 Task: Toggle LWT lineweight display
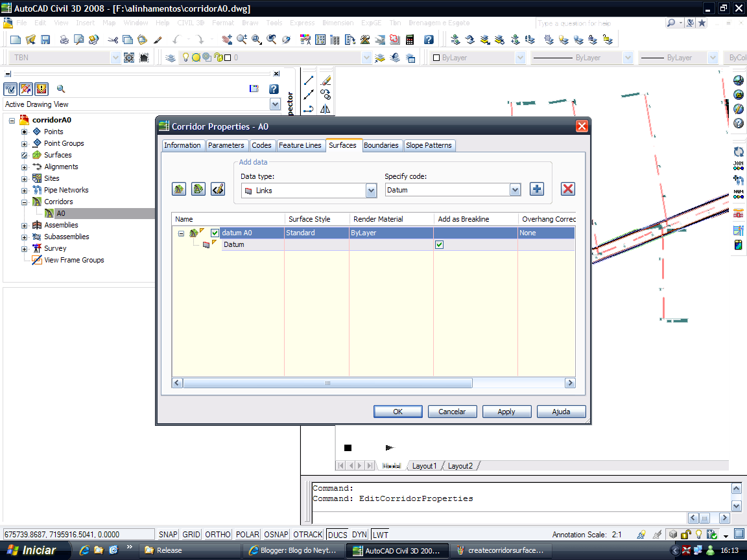coord(380,535)
